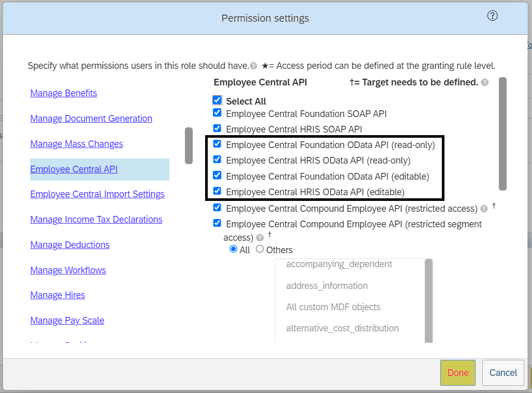The height and width of the screenshot is (393, 532).
Task: Select the All radio button
Action: click(x=234, y=249)
